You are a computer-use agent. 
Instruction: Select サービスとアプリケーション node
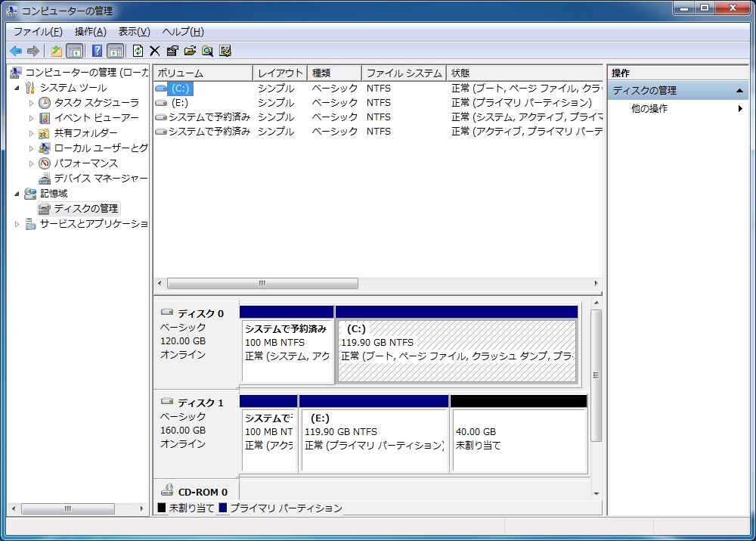(x=94, y=223)
